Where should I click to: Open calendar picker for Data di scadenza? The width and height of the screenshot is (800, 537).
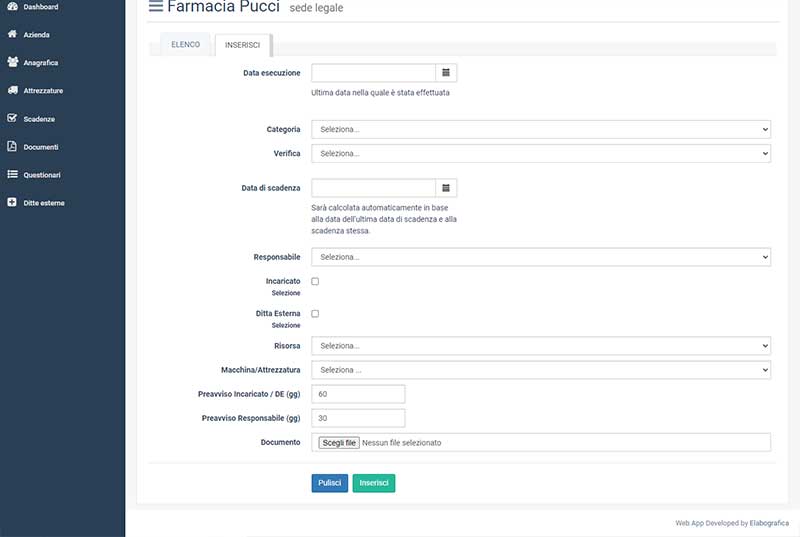point(446,188)
